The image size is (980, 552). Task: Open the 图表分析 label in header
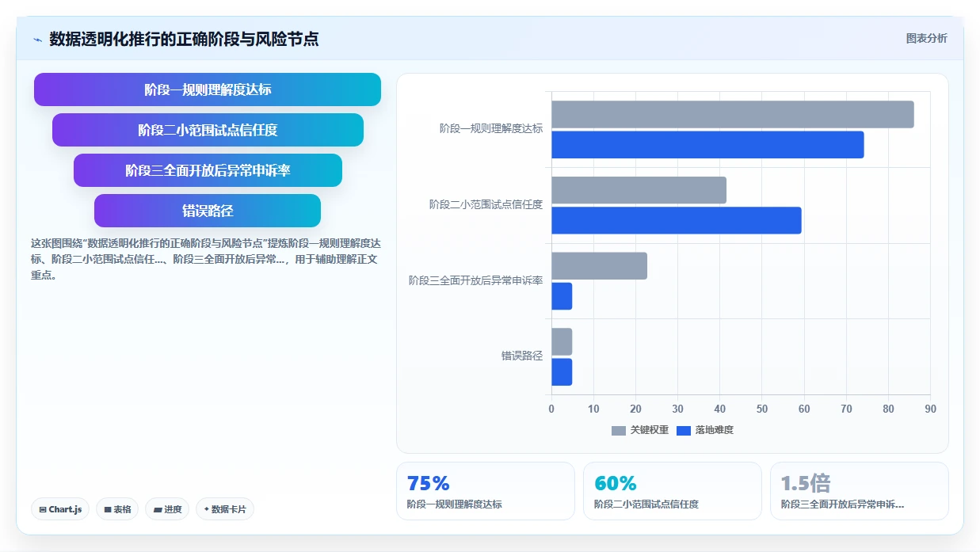pos(926,39)
